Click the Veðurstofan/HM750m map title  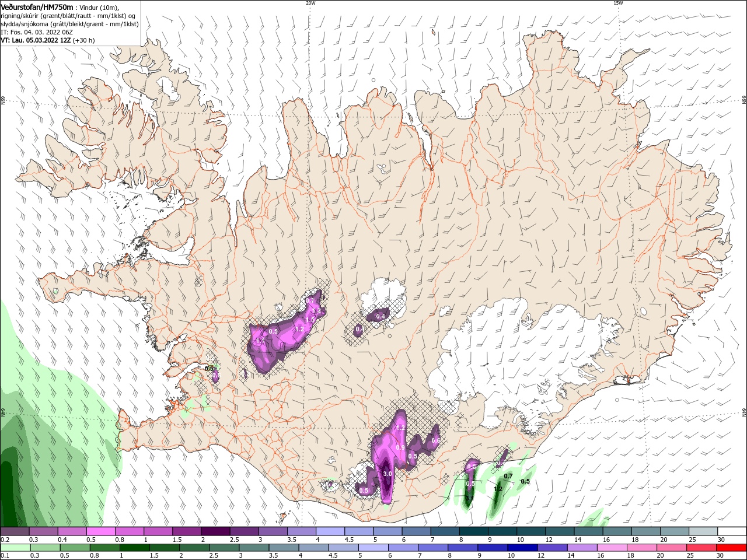pos(37,6)
